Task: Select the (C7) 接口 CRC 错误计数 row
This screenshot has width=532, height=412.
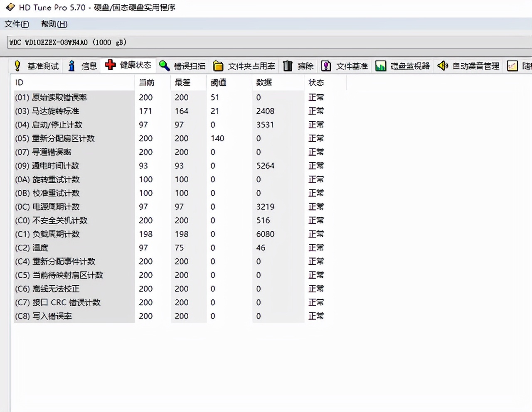Action: (x=58, y=302)
